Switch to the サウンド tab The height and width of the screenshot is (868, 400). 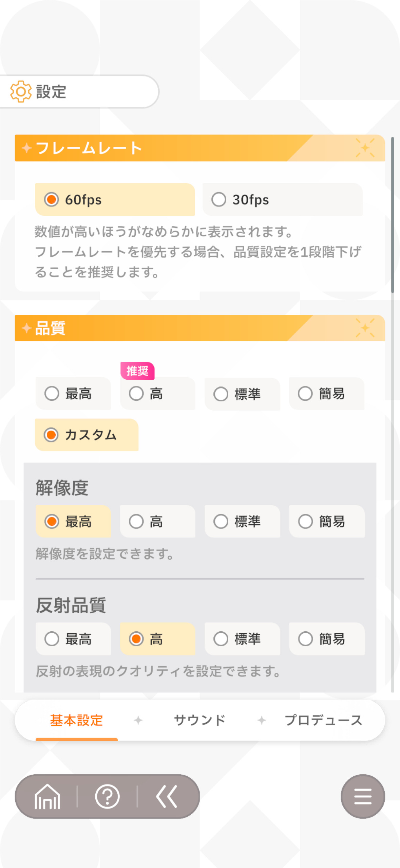tap(200, 720)
